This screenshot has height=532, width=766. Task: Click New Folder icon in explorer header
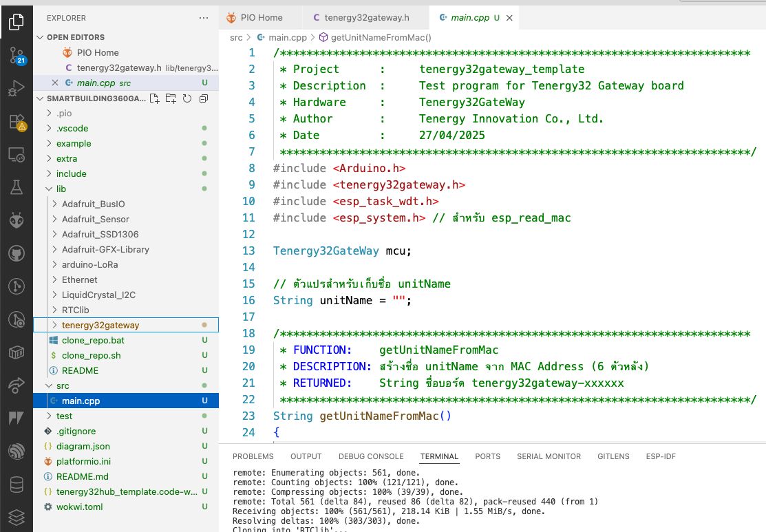[x=171, y=98]
